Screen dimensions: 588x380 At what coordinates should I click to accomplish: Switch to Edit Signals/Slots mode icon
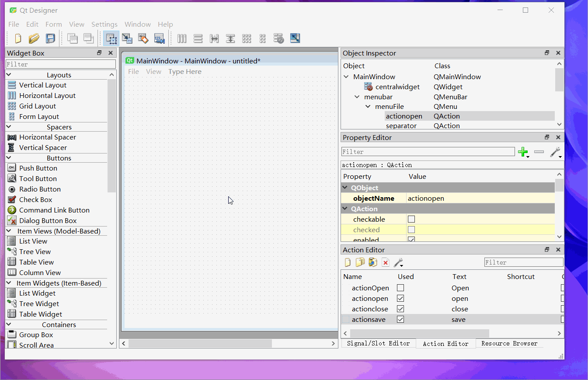(127, 38)
